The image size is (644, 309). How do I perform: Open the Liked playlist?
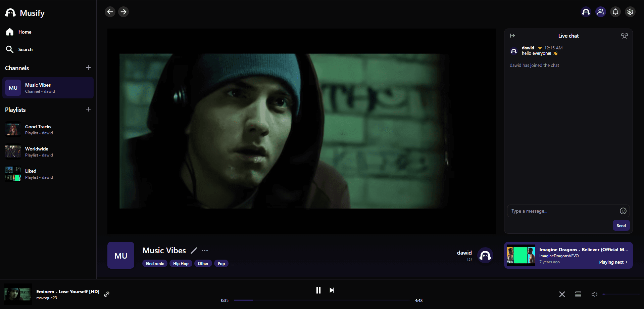48,174
